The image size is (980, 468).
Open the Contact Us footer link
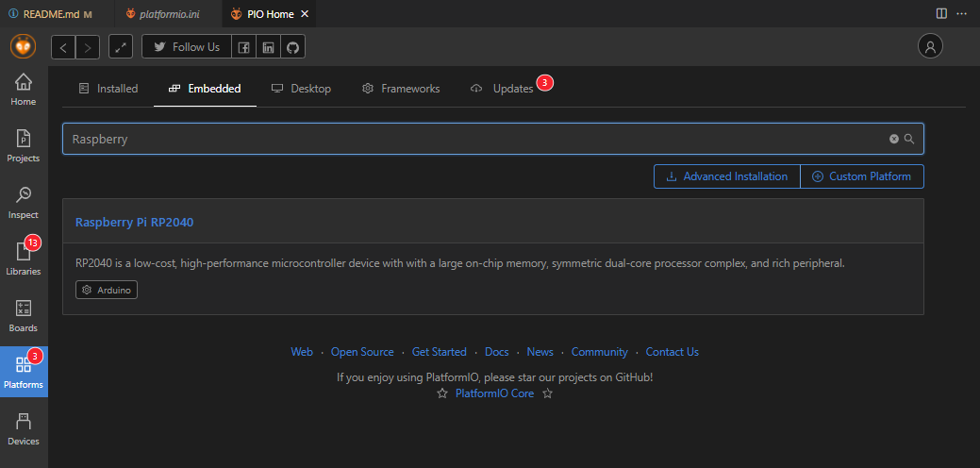point(673,352)
